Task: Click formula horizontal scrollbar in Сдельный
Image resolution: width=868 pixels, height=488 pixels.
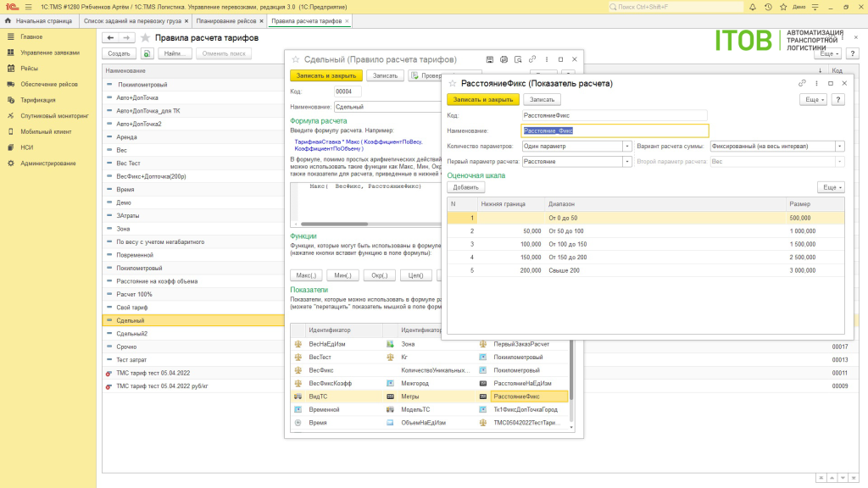Action: click(x=334, y=224)
